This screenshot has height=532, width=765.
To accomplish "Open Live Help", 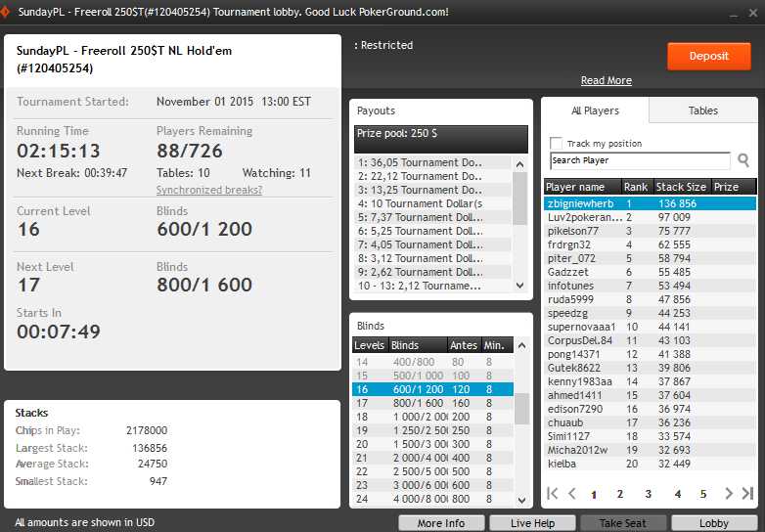I will pos(533,523).
